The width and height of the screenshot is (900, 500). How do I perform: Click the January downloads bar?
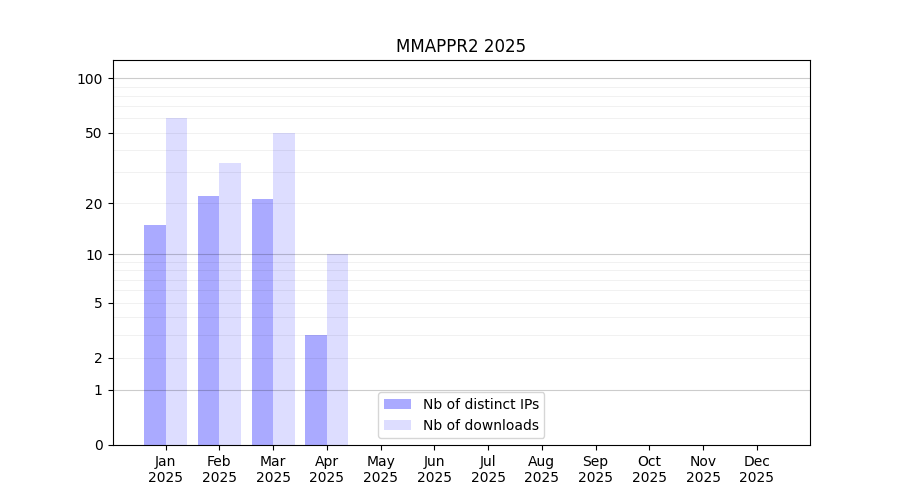176,281
